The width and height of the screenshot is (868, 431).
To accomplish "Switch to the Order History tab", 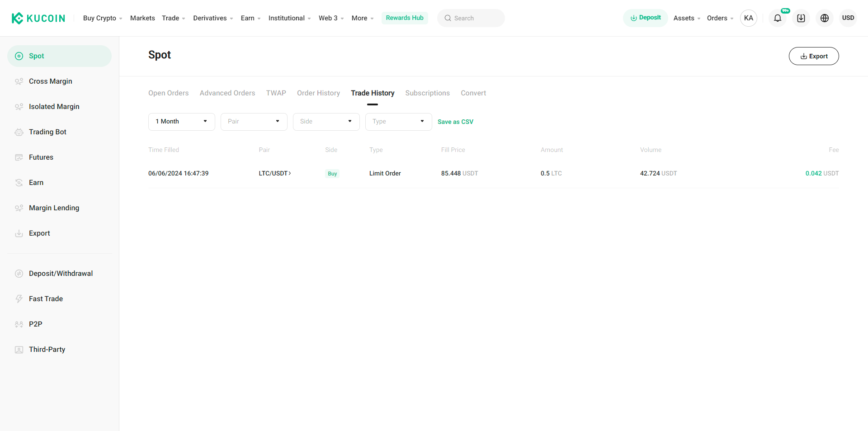I will click(318, 93).
